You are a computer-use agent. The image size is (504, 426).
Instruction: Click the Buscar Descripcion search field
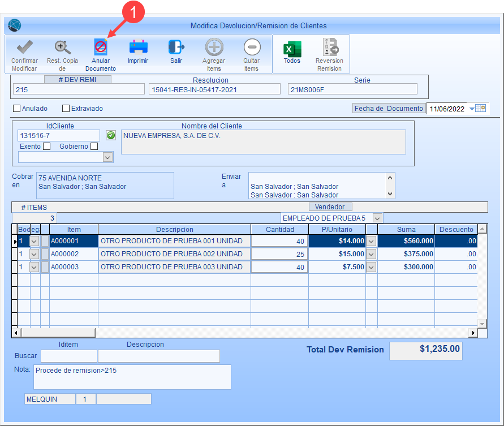tap(159, 356)
